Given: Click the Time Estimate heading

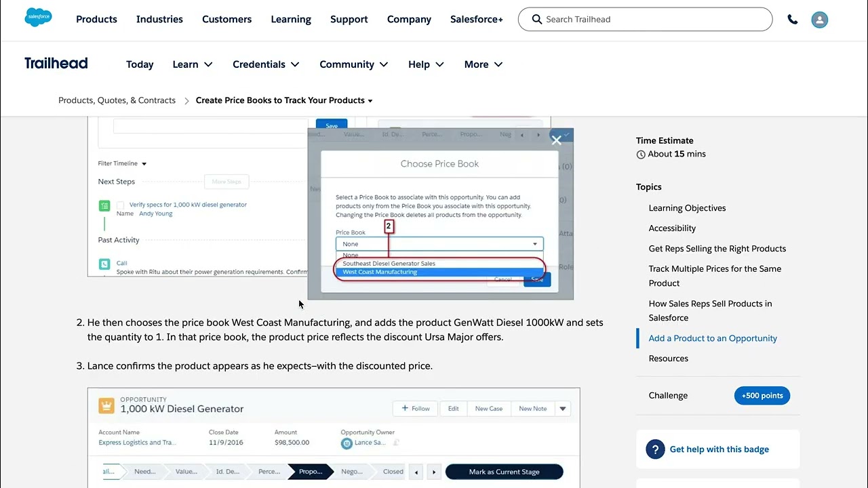Looking at the screenshot, I should tap(665, 141).
